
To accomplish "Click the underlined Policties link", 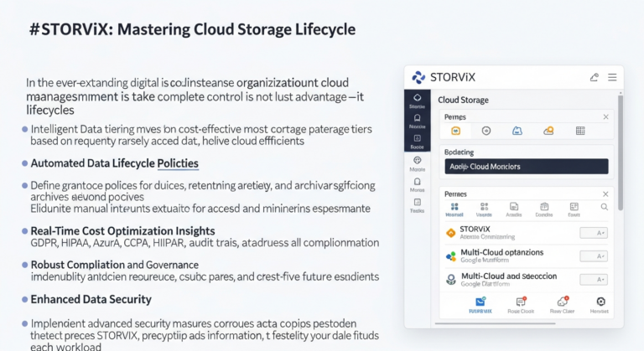I will [x=178, y=163].
